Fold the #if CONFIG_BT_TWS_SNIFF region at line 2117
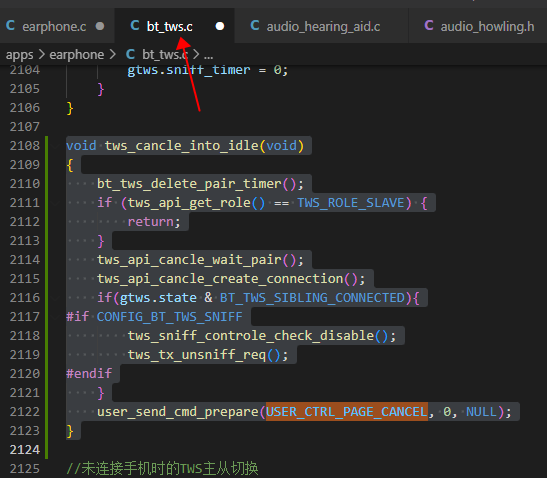This screenshot has height=478, width=547. pyautogui.click(x=55, y=317)
